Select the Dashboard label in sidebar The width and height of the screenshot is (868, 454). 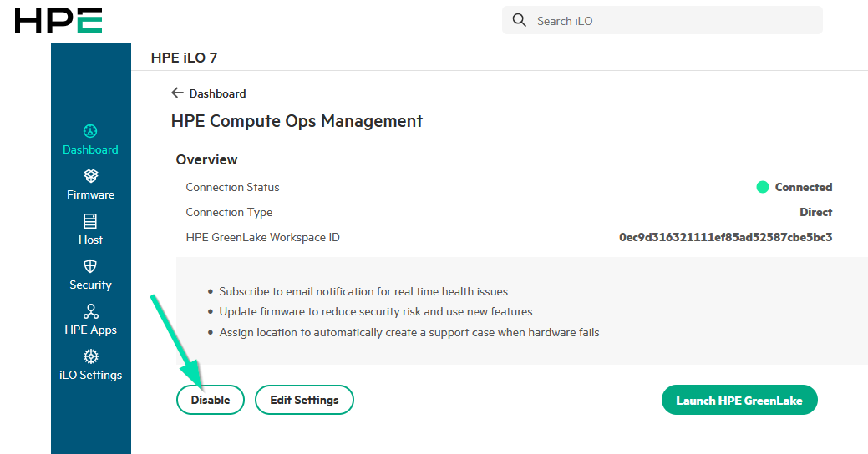(x=90, y=149)
